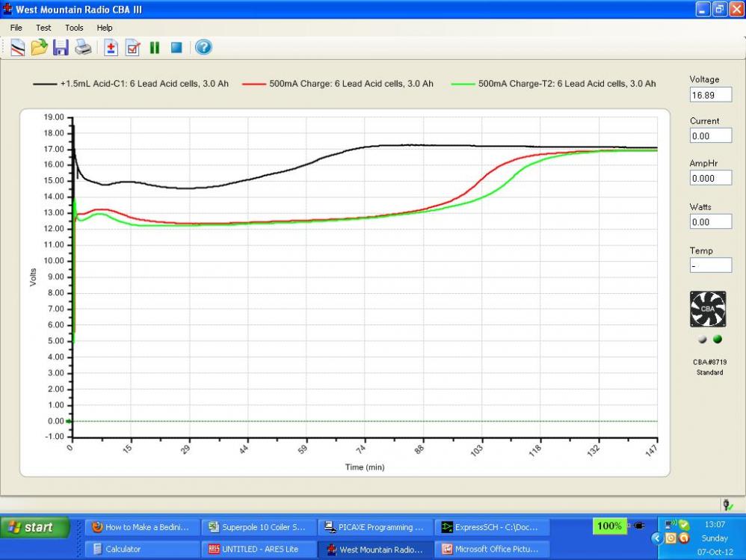Screen dimensions: 746x560
Task: Open the Help menu
Action: (105, 28)
